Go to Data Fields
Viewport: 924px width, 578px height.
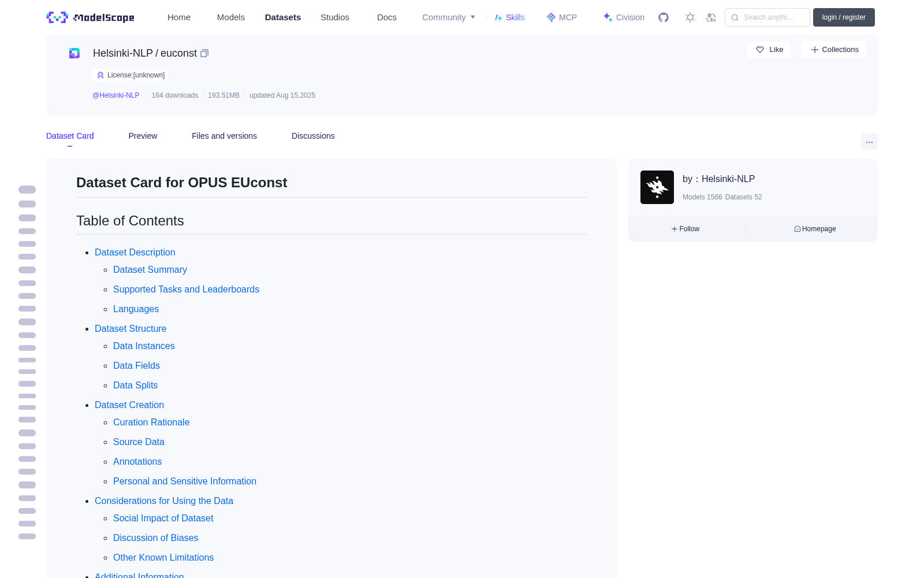point(136,366)
